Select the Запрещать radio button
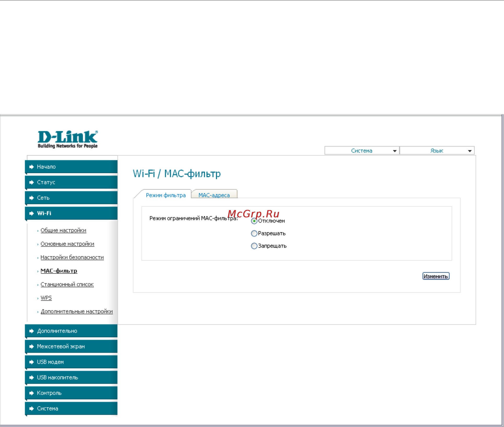The image size is (504, 427). (254, 246)
